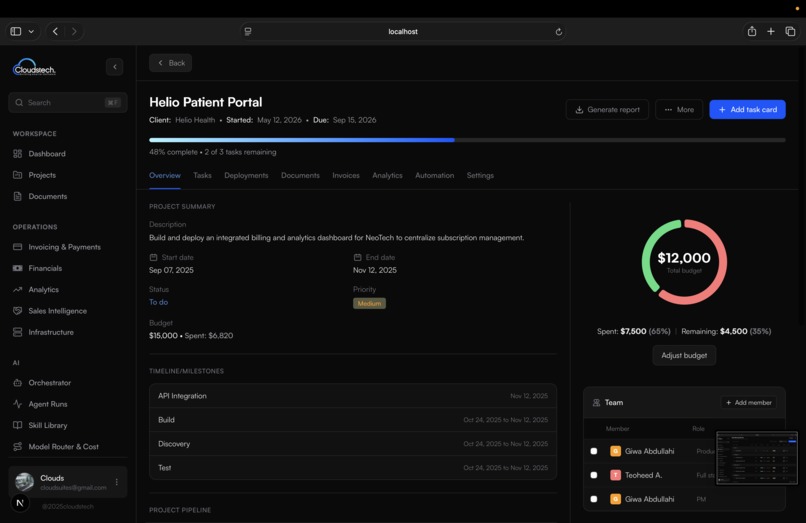Click Add member in the Team panel
The width and height of the screenshot is (806, 523).
[x=748, y=403]
